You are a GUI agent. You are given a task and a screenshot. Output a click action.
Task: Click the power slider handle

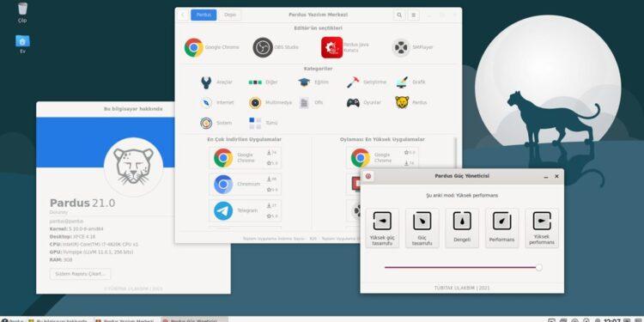539,267
